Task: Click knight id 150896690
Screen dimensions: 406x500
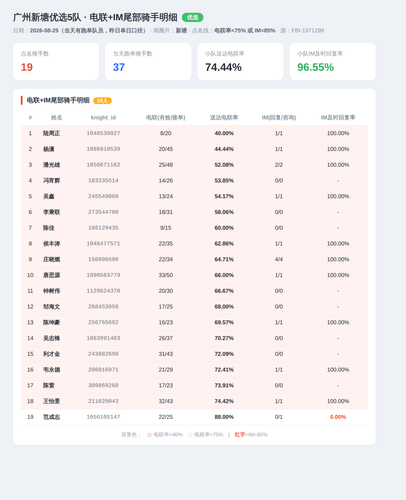Action: (x=103, y=259)
